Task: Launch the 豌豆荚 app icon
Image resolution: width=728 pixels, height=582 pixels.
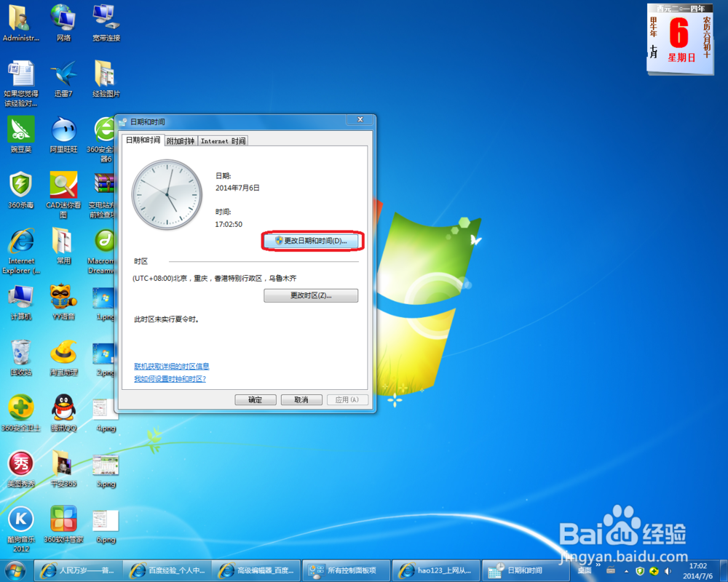Action: coord(21,135)
